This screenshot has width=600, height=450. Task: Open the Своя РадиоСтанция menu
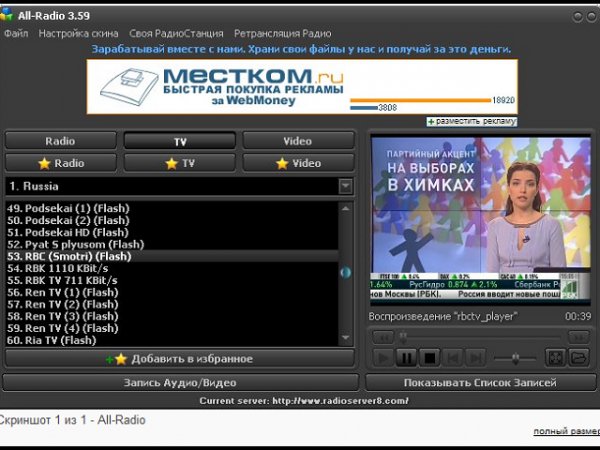click(x=176, y=34)
